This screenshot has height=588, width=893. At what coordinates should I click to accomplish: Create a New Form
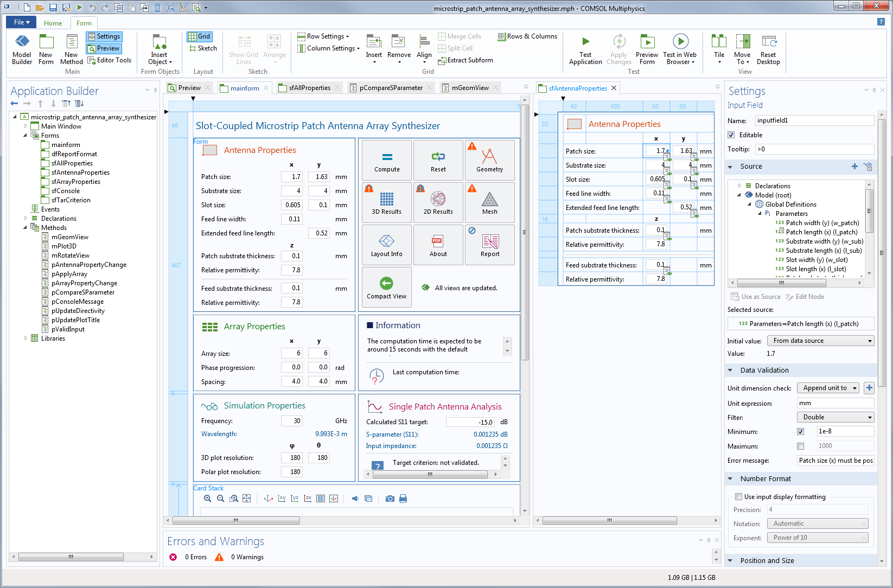(x=46, y=50)
